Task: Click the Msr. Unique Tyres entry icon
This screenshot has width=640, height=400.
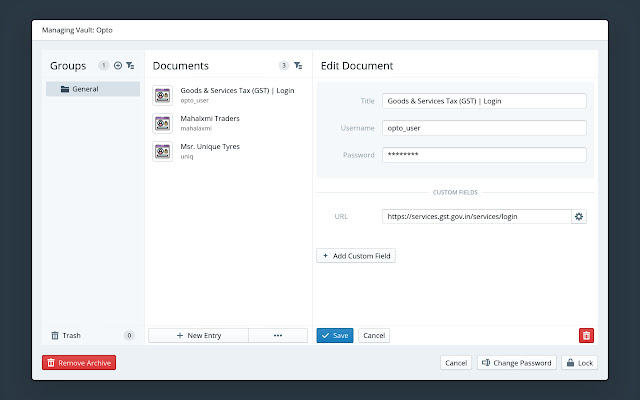Action: [x=163, y=151]
